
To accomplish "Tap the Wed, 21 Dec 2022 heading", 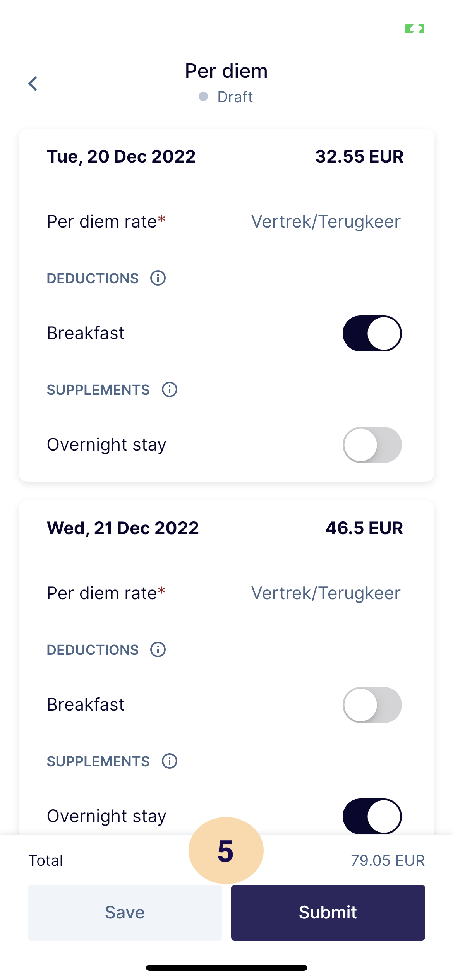I will [123, 528].
